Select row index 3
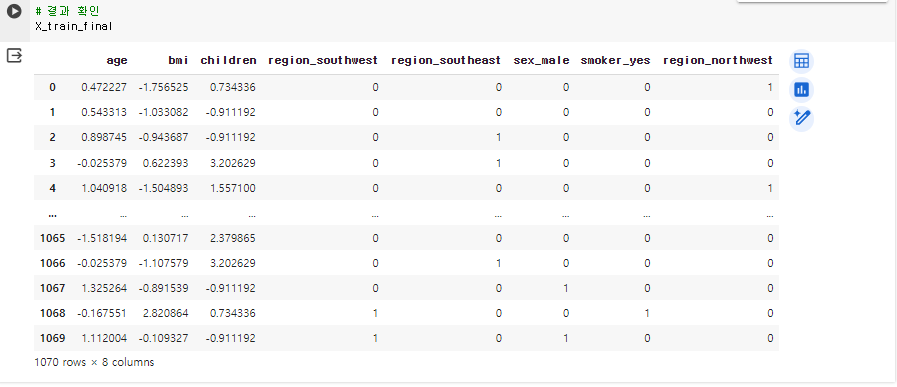 (x=53, y=163)
